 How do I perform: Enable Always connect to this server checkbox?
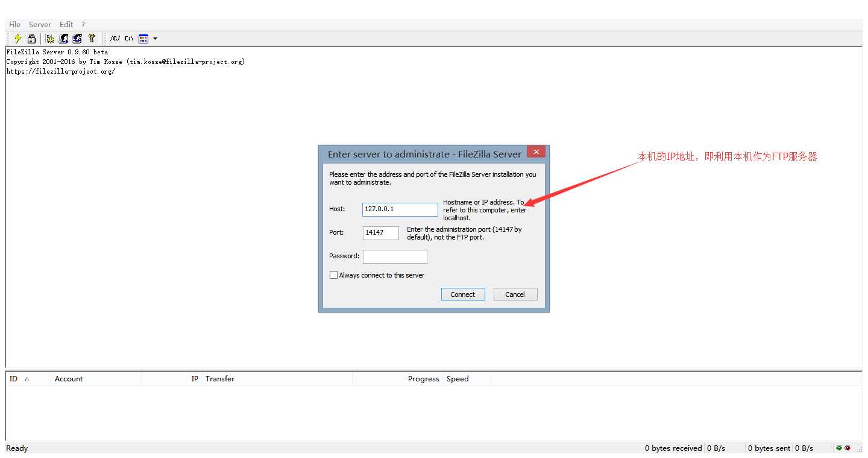333,275
